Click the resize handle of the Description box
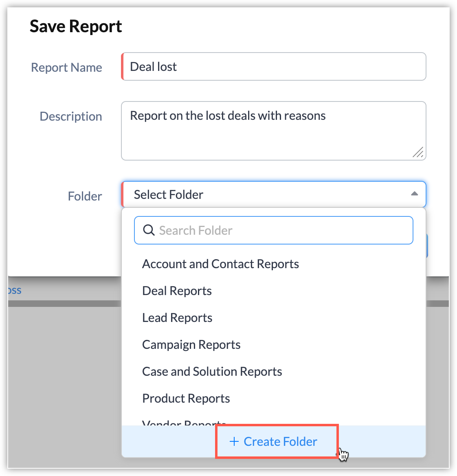Screen dimensions: 457x476 coord(418,152)
